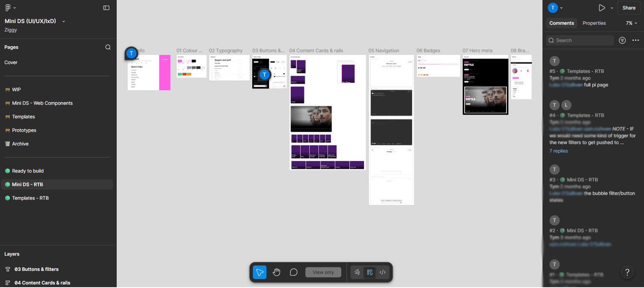Screen dimensions: 644x288
Task: Click the Ziggy team name
Action: (x=11, y=29)
